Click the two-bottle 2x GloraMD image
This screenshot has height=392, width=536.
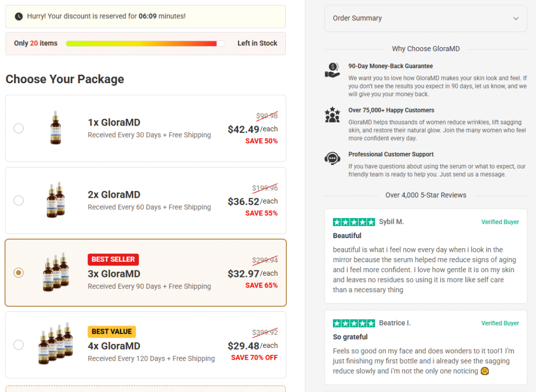click(55, 200)
